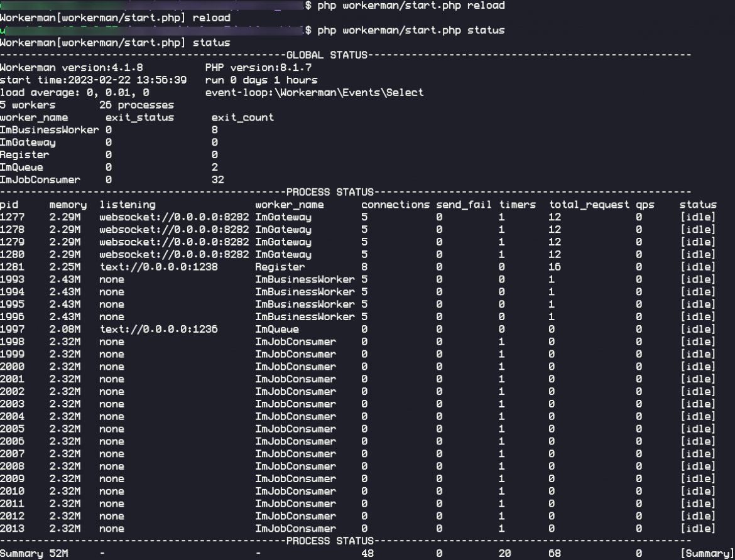
Task: Click summary timers total 20
Action: tap(505, 554)
